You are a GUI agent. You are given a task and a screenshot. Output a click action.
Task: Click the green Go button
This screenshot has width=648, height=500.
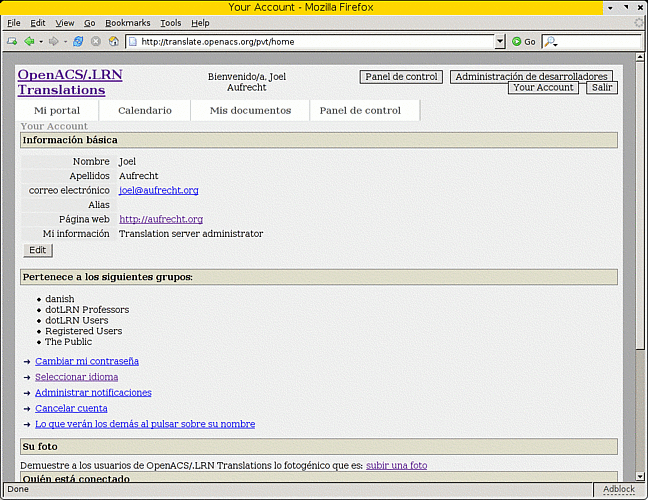tap(523, 42)
